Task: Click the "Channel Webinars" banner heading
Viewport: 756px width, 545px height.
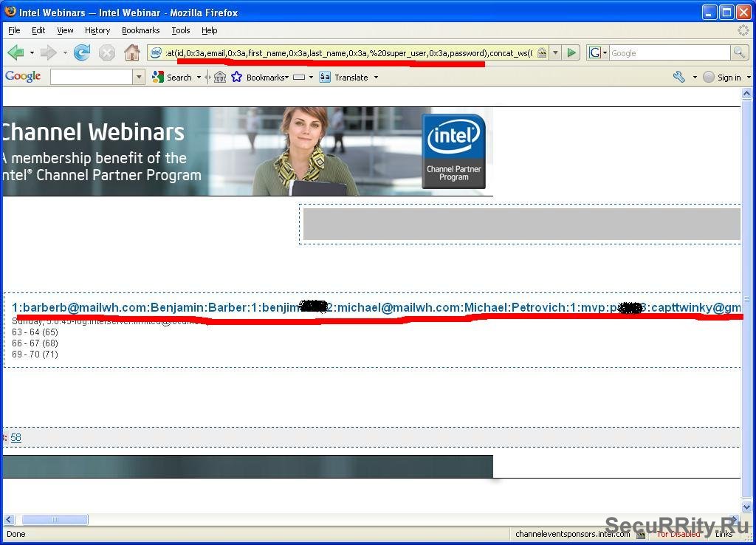Action: 93,132
